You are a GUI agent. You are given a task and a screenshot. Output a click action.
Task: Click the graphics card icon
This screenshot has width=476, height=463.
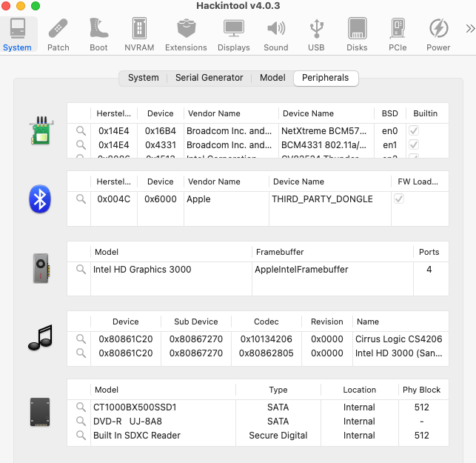tap(41, 268)
